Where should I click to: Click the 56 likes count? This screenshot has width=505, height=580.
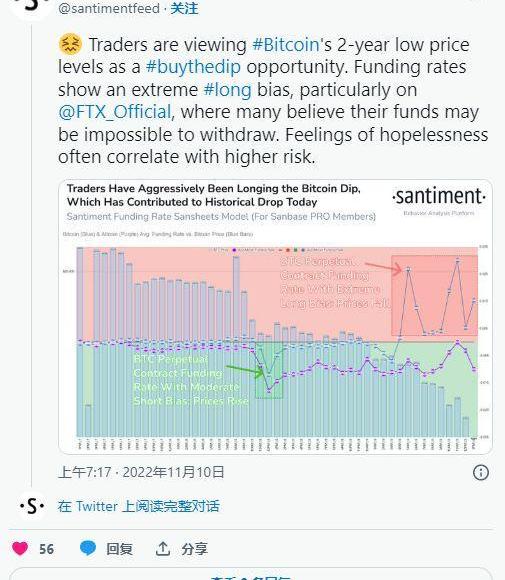click(47, 549)
